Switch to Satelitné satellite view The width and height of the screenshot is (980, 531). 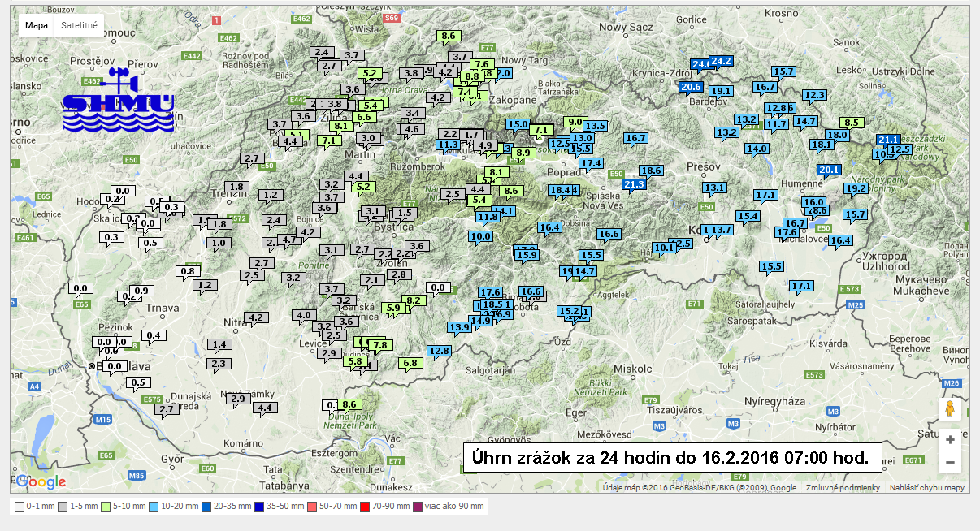[80, 25]
